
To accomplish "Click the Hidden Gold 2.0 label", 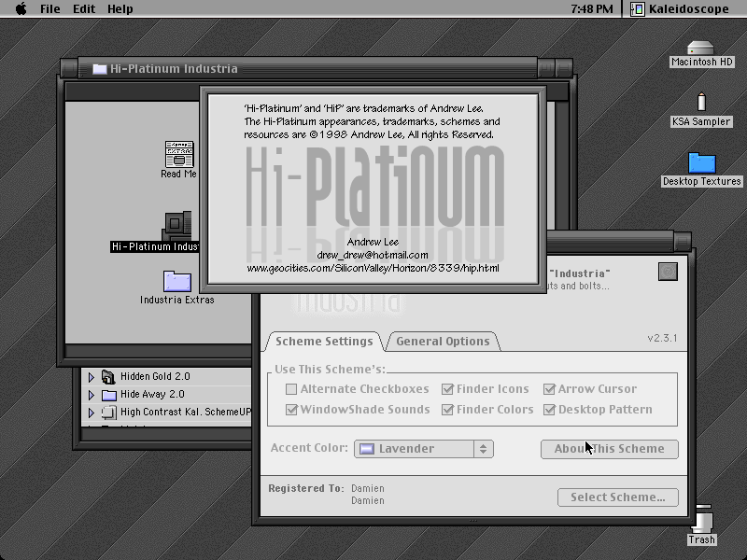I will coord(155,377).
